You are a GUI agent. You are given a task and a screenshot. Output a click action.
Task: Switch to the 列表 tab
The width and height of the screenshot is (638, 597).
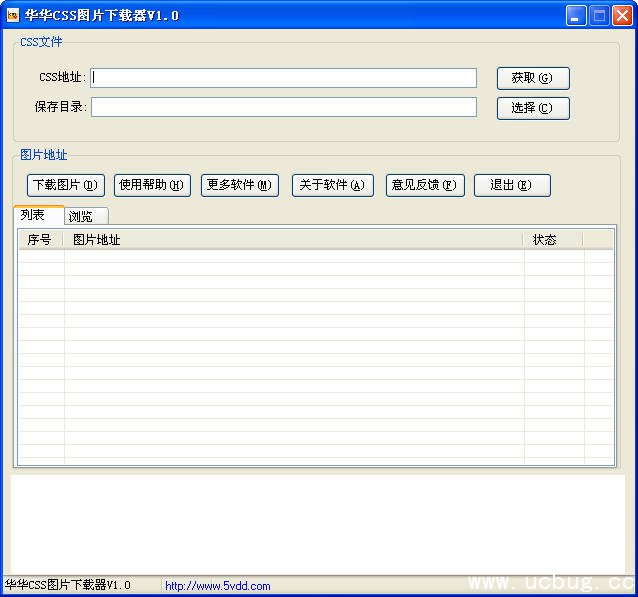click(34, 215)
